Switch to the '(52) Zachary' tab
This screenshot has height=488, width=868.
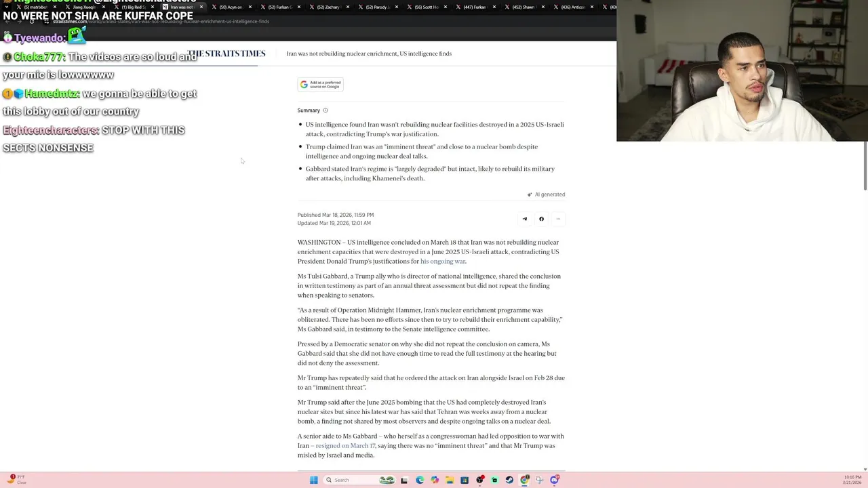pyautogui.click(x=328, y=7)
